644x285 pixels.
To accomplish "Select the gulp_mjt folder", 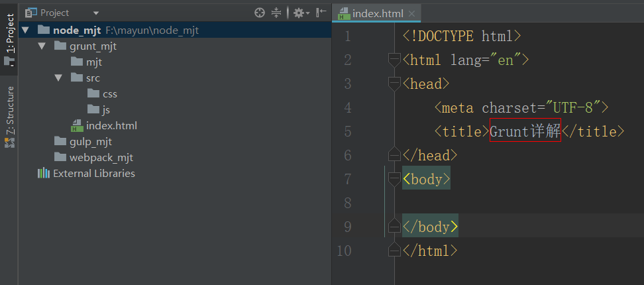I will click(91, 142).
